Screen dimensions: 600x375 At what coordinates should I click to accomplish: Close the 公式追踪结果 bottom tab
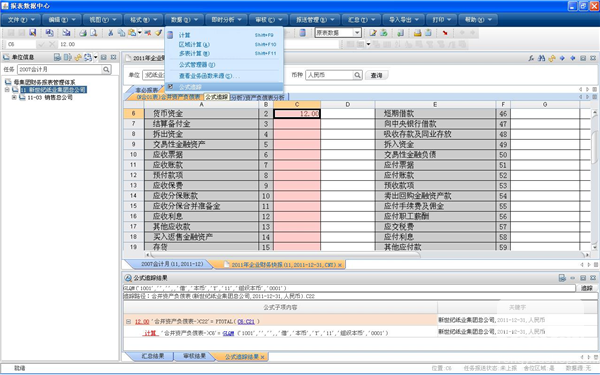(x=262, y=357)
